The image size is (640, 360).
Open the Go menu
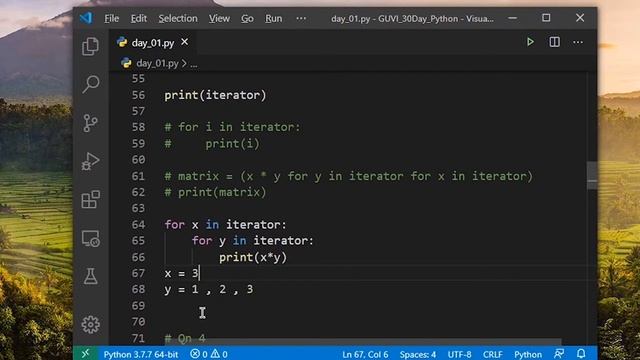point(247,18)
